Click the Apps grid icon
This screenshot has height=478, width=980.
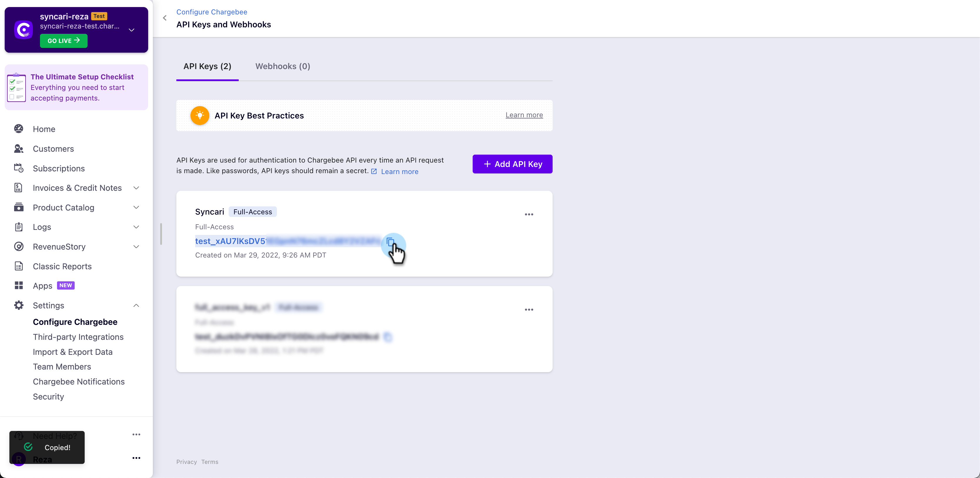click(x=19, y=285)
